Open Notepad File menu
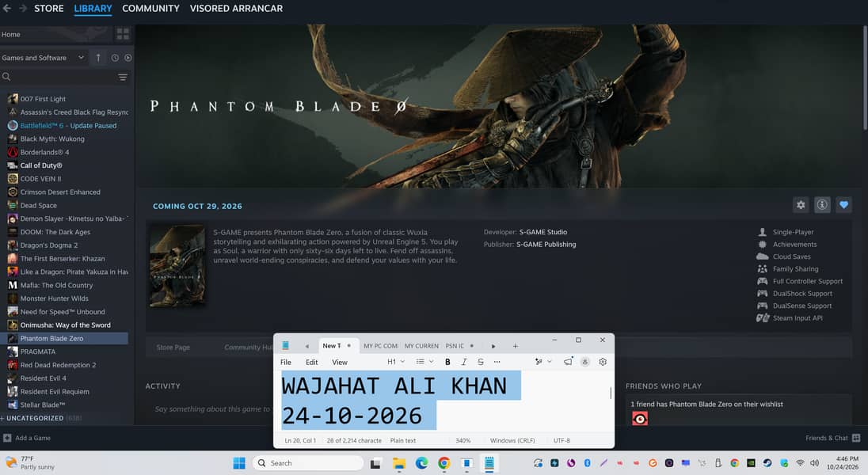 point(286,362)
